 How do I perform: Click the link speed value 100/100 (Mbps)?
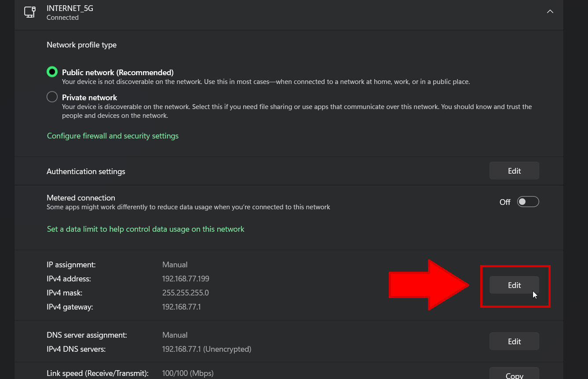coord(188,373)
